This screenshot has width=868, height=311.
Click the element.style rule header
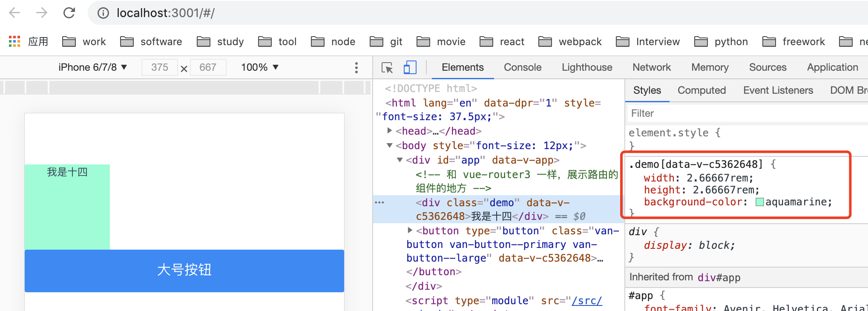click(x=675, y=133)
